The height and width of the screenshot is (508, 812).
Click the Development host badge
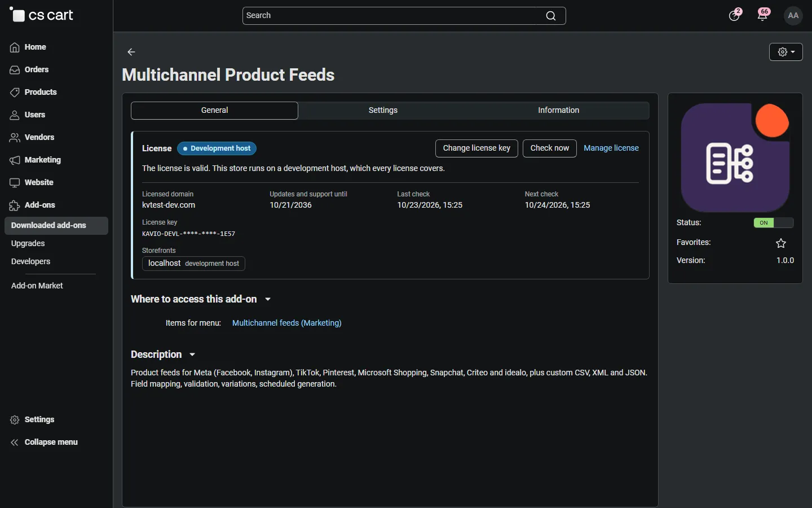click(x=217, y=148)
